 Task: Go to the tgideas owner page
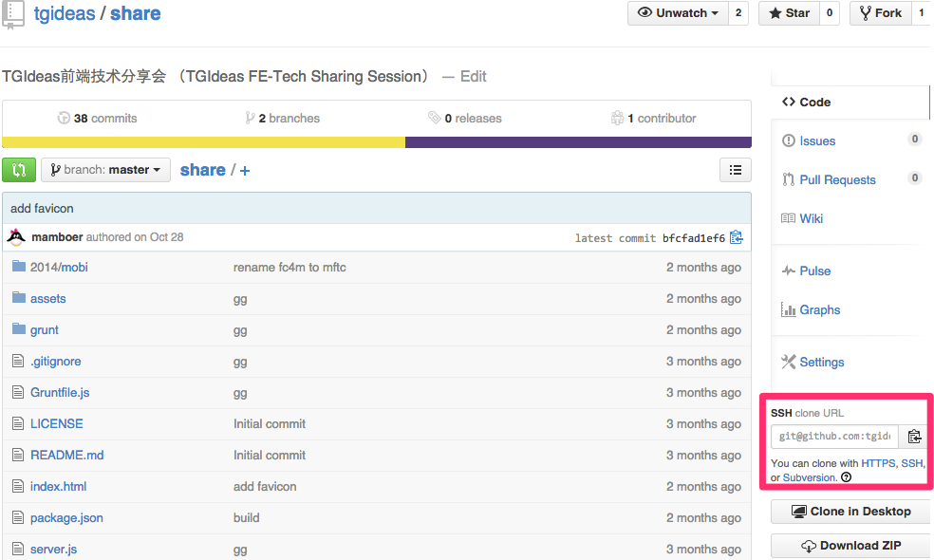point(65,13)
